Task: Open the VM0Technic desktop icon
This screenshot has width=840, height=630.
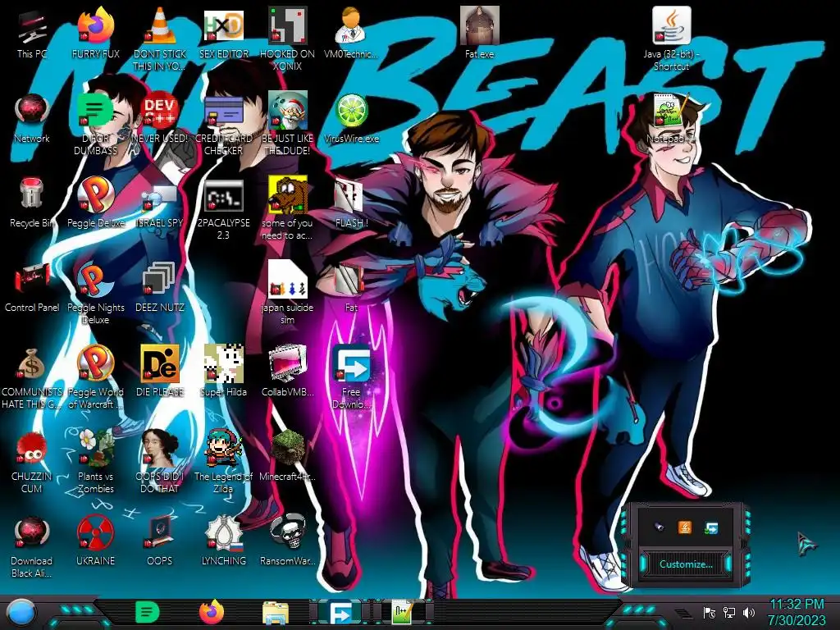Action: click(351, 33)
